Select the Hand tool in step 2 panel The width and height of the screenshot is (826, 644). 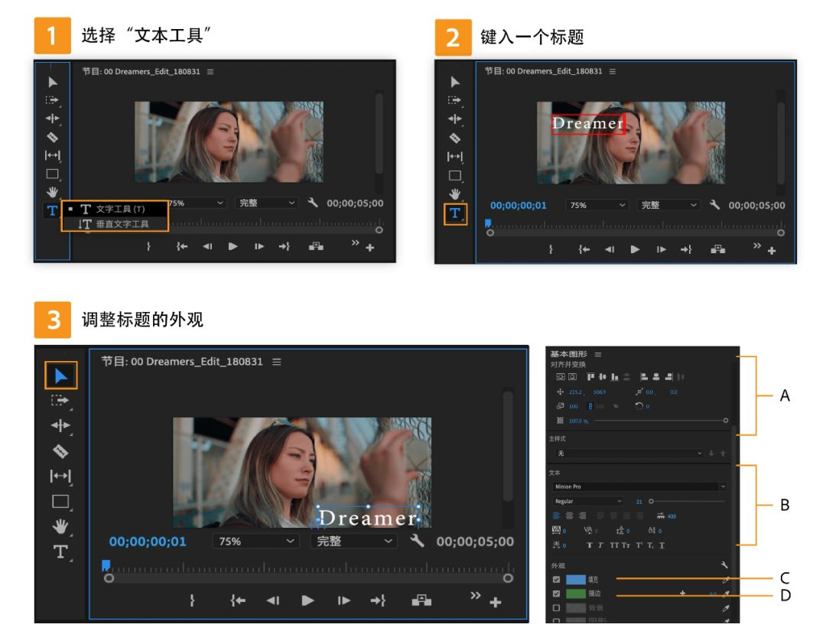pos(454,194)
